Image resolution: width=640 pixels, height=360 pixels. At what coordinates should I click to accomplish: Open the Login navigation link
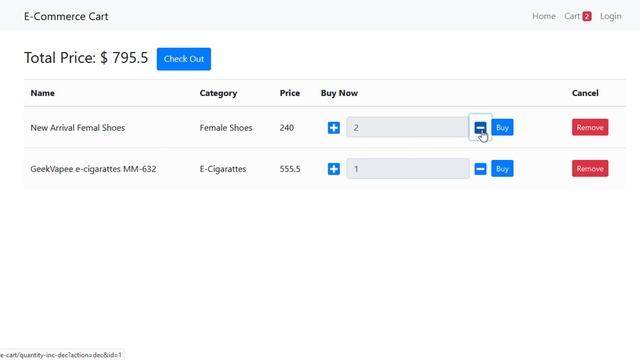pyautogui.click(x=611, y=16)
